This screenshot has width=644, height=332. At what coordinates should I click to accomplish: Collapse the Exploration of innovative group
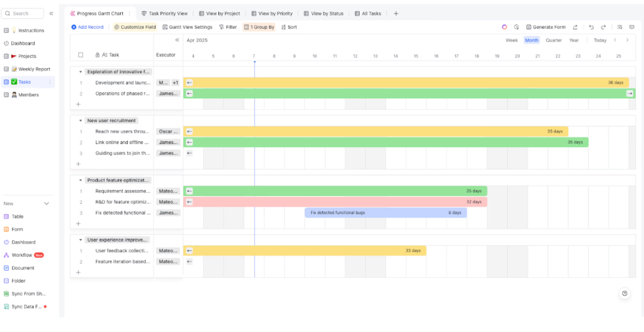80,72
